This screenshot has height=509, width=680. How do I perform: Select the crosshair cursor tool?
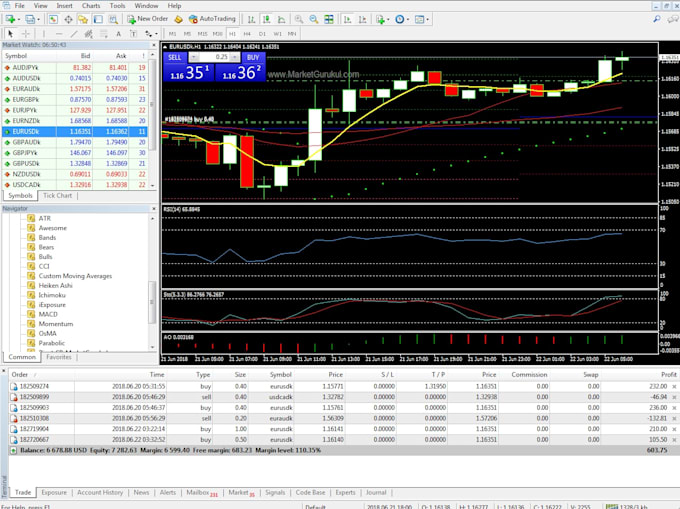tap(25, 33)
